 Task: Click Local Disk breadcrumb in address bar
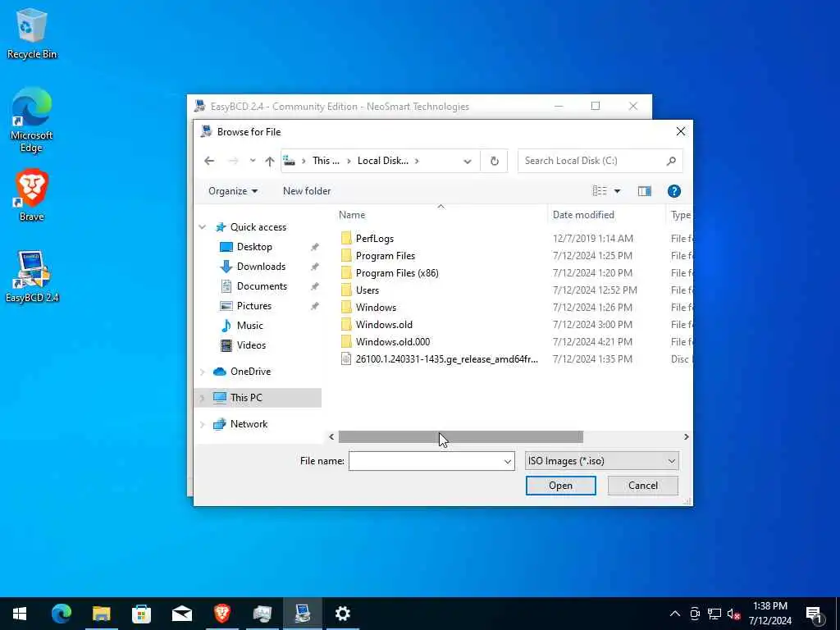click(382, 161)
